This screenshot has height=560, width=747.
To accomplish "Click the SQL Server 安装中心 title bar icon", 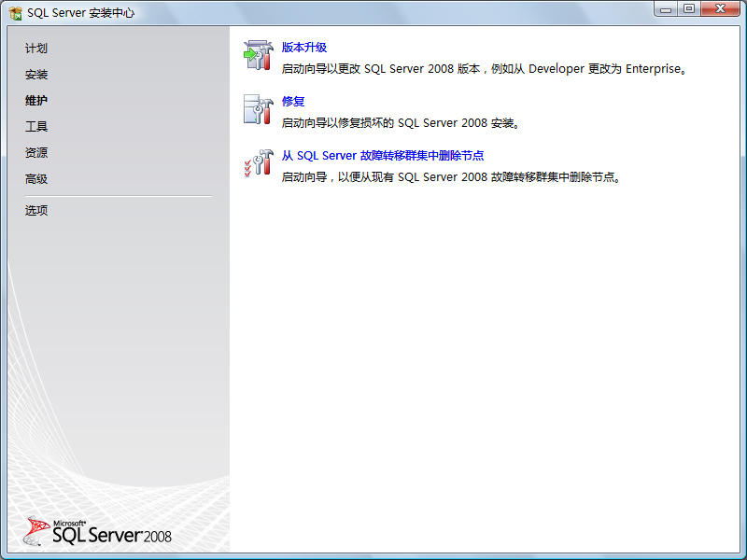I will pos(15,13).
